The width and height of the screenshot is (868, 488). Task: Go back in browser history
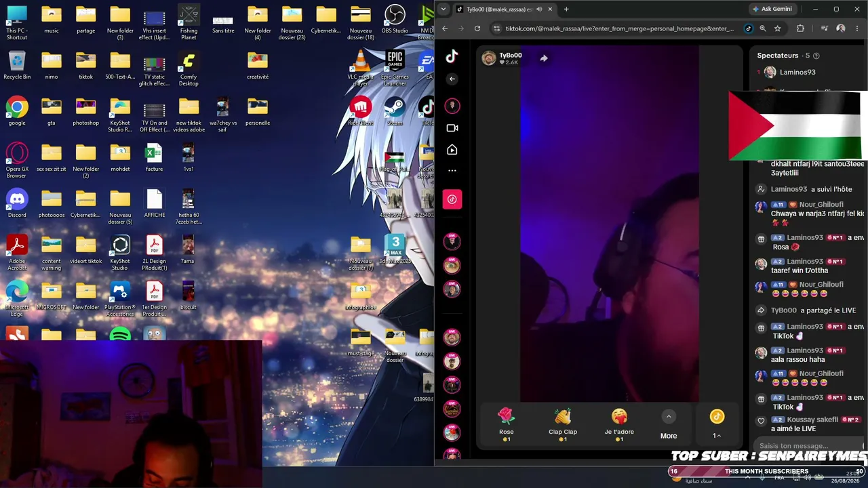pos(445,28)
